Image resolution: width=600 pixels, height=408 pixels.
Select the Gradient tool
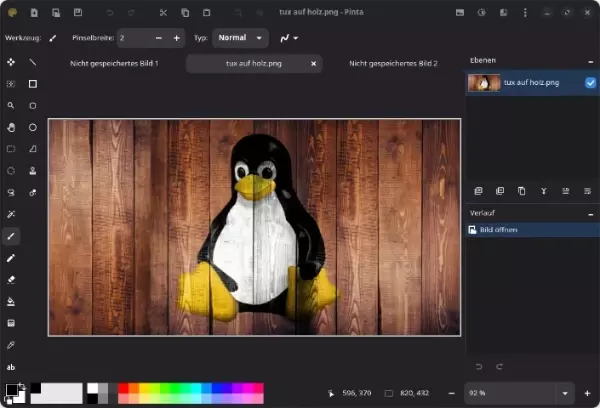click(11, 323)
